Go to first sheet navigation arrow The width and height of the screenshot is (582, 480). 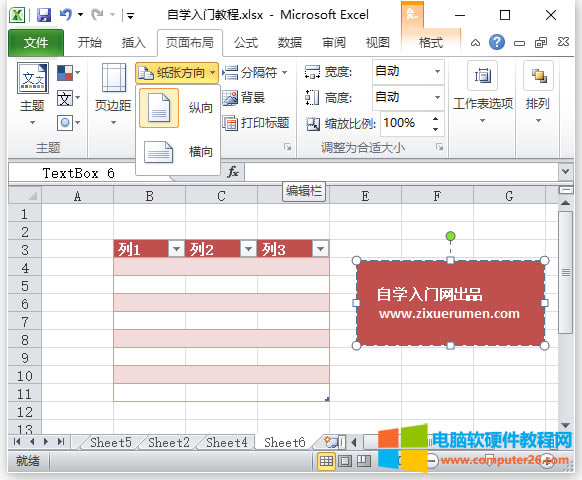point(17,441)
